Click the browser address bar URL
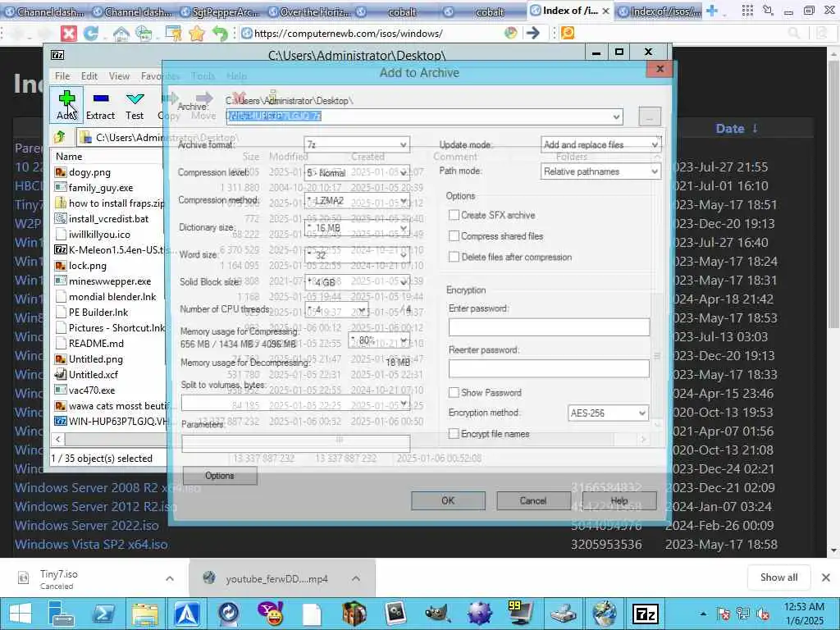 pos(348,33)
